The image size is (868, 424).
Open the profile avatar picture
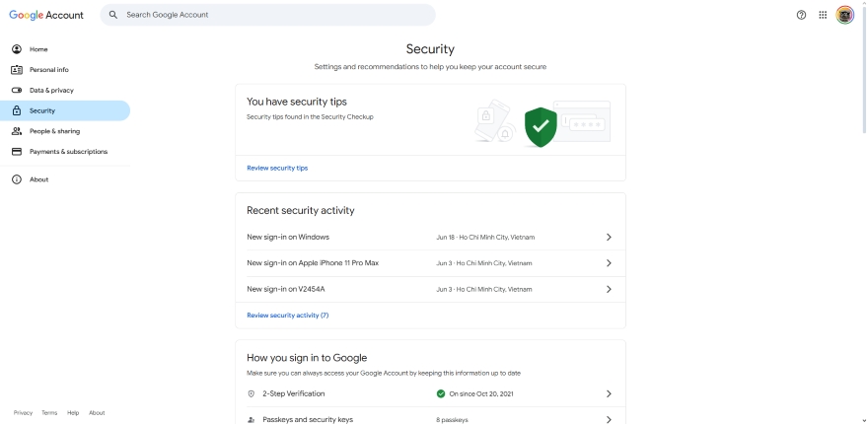point(844,15)
